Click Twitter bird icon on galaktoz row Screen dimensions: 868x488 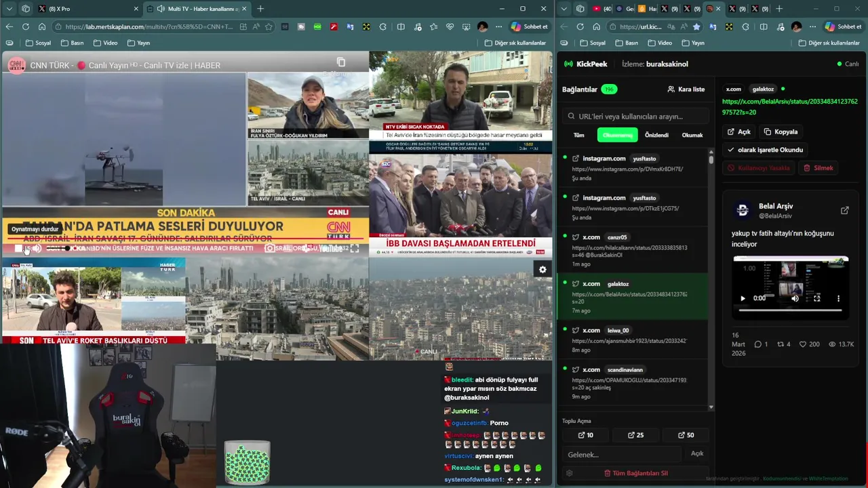(x=576, y=284)
